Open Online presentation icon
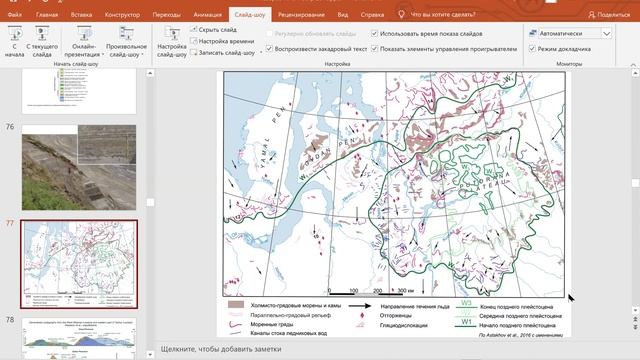This screenshot has height=360, width=640. (x=84, y=33)
